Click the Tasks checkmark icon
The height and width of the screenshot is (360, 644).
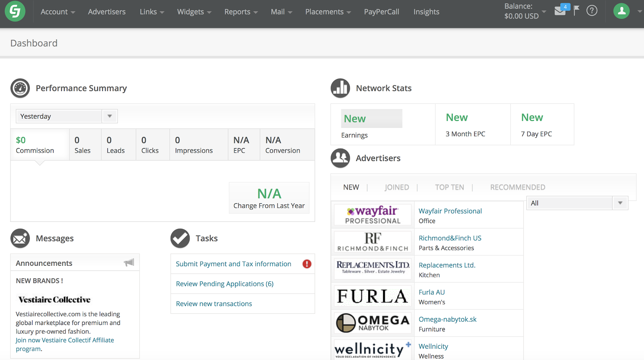[180, 238]
